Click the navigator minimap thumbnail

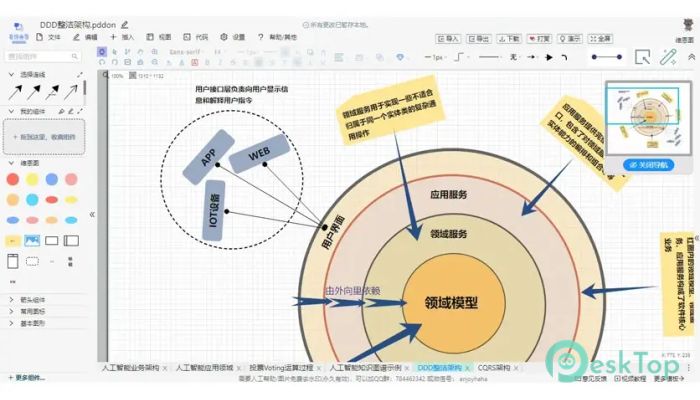pyautogui.click(x=648, y=119)
